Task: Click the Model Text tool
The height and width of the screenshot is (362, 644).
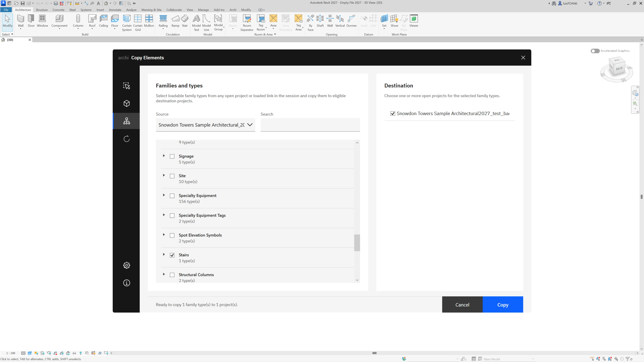Action: [197, 23]
